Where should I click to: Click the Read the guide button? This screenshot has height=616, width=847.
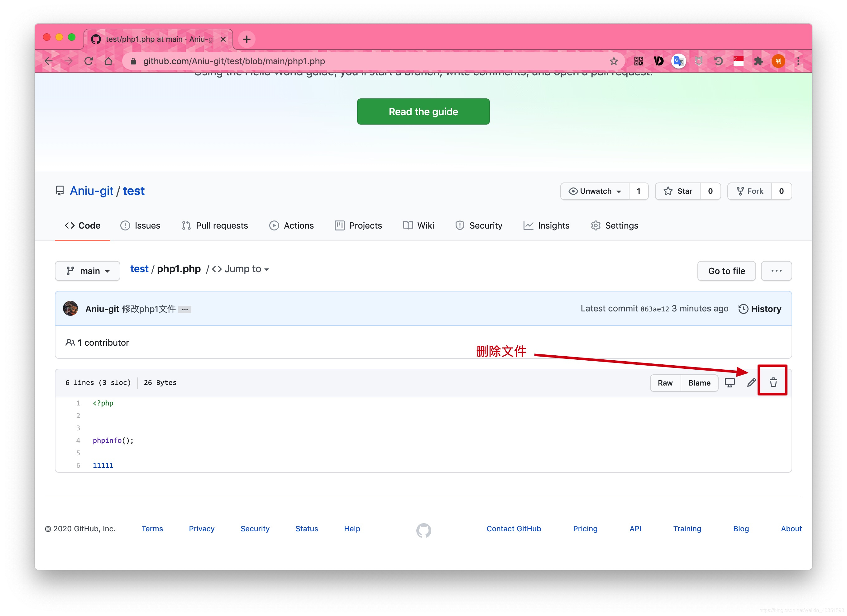(x=423, y=111)
